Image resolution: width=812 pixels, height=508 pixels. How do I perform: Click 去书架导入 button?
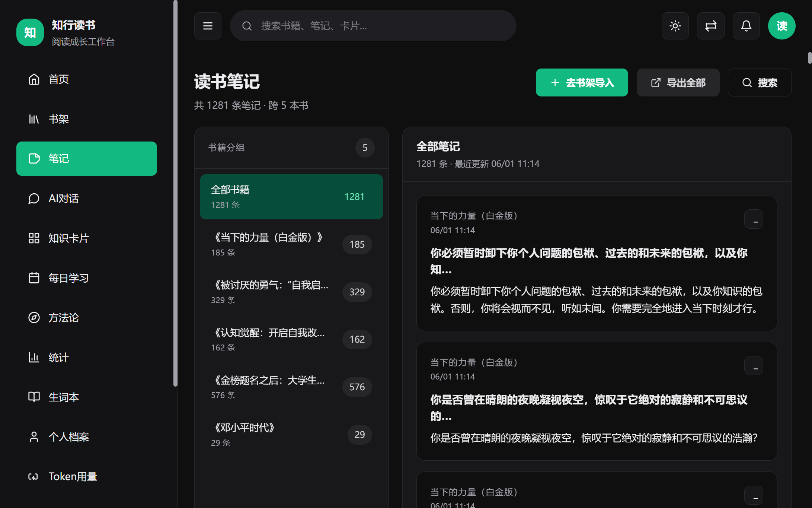582,82
